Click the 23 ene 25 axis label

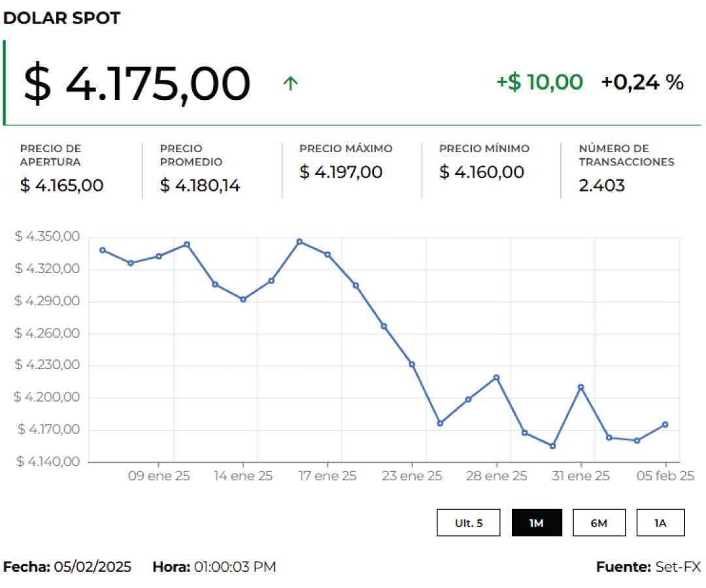point(412,476)
